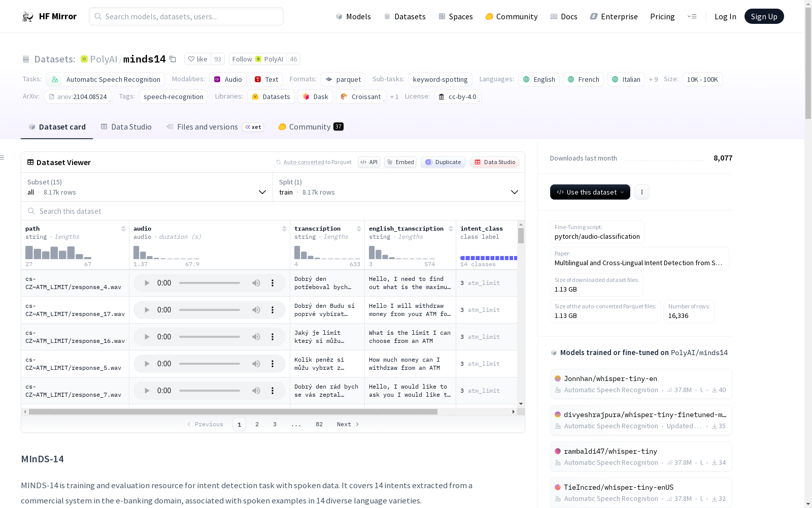Show the 1 more library
This screenshot has width=812, height=508.
[x=394, y=97]
